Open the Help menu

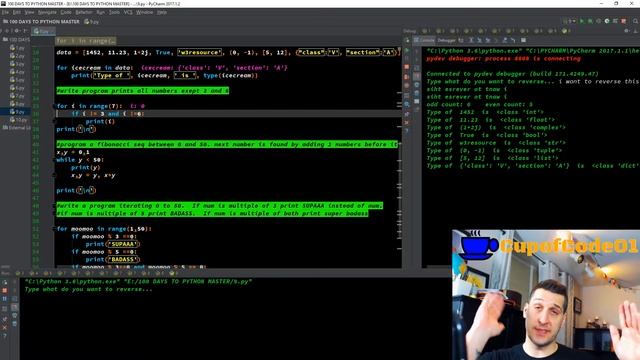point(162,12)
